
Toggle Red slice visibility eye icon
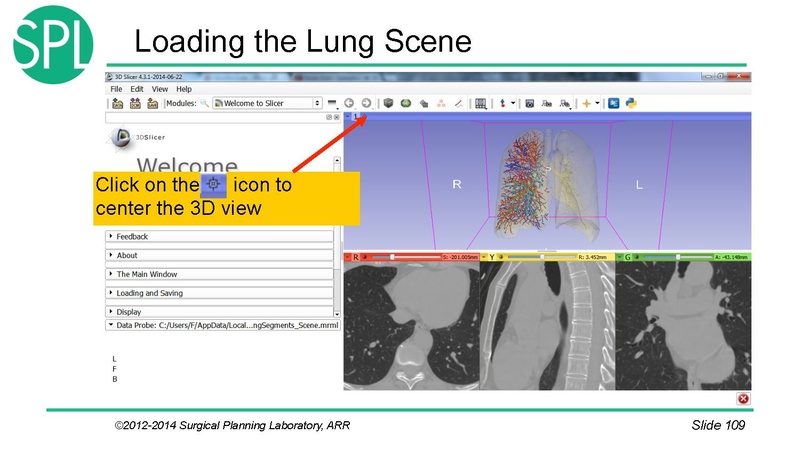click(x=365, y=257)
